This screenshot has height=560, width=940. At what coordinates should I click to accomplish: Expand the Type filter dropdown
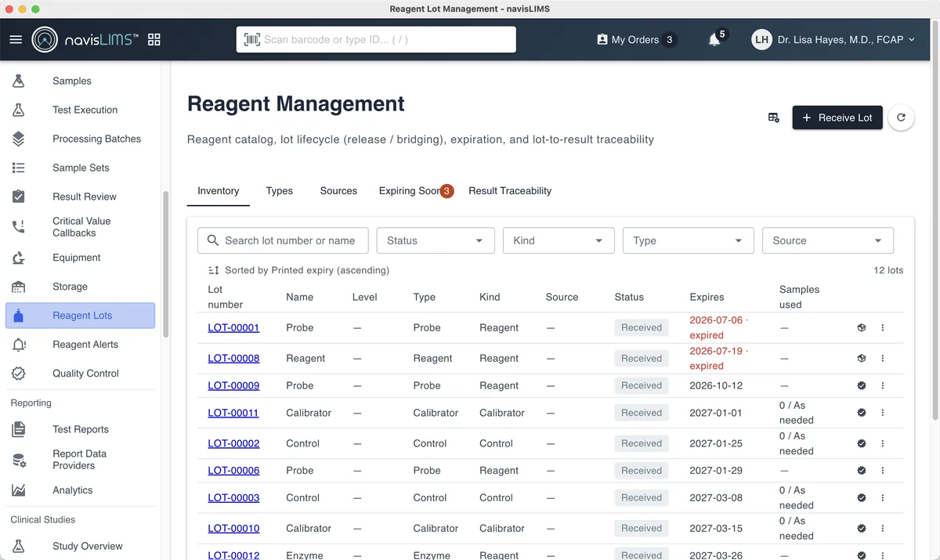(689, 240)
